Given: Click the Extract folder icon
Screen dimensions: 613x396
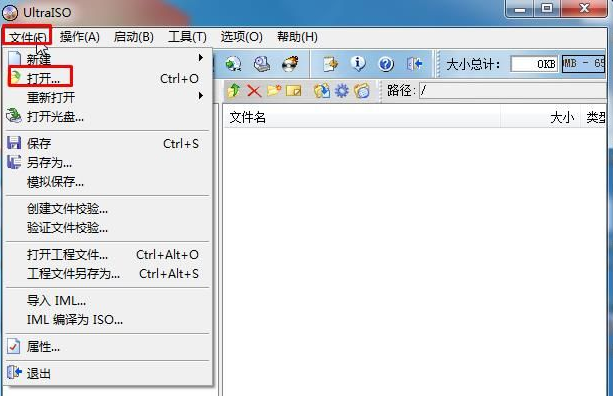Looking at the screenshot, I should [321, 91].
